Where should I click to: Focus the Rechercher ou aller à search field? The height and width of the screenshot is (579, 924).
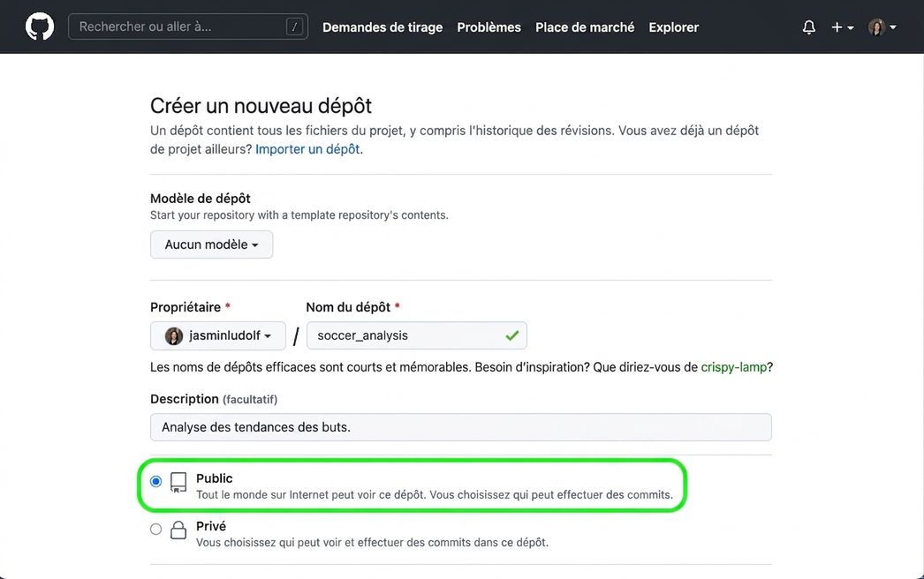(188, 26)
